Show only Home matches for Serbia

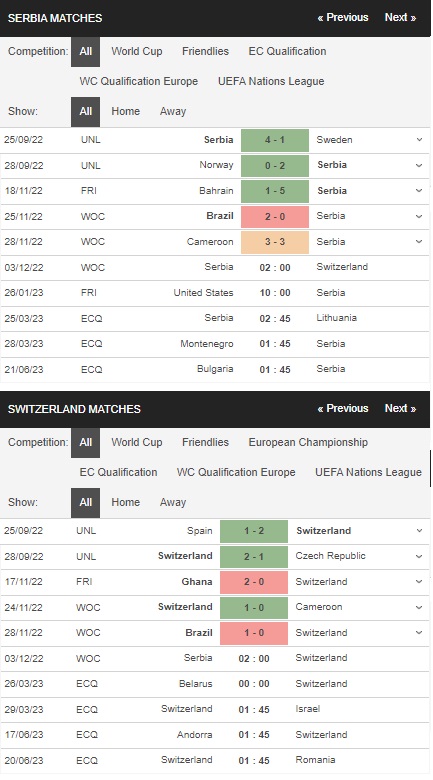click(x=125, y=111)
